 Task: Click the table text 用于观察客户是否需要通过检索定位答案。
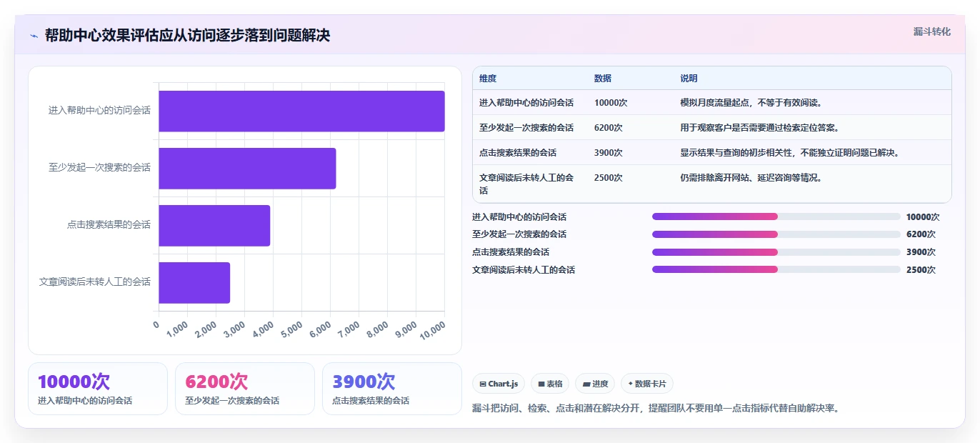(760, 128)
